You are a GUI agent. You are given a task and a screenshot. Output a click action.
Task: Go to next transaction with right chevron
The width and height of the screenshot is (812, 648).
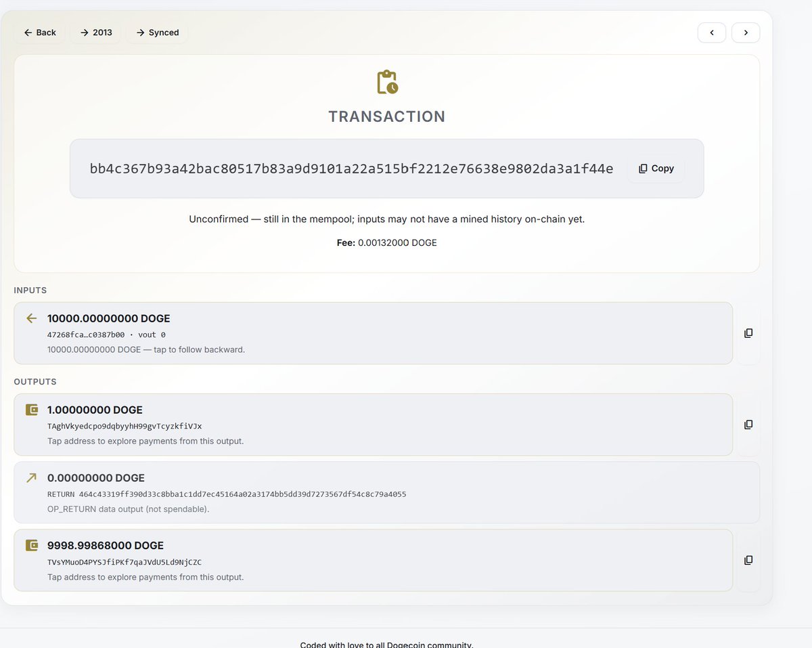[x=746, y=33]
